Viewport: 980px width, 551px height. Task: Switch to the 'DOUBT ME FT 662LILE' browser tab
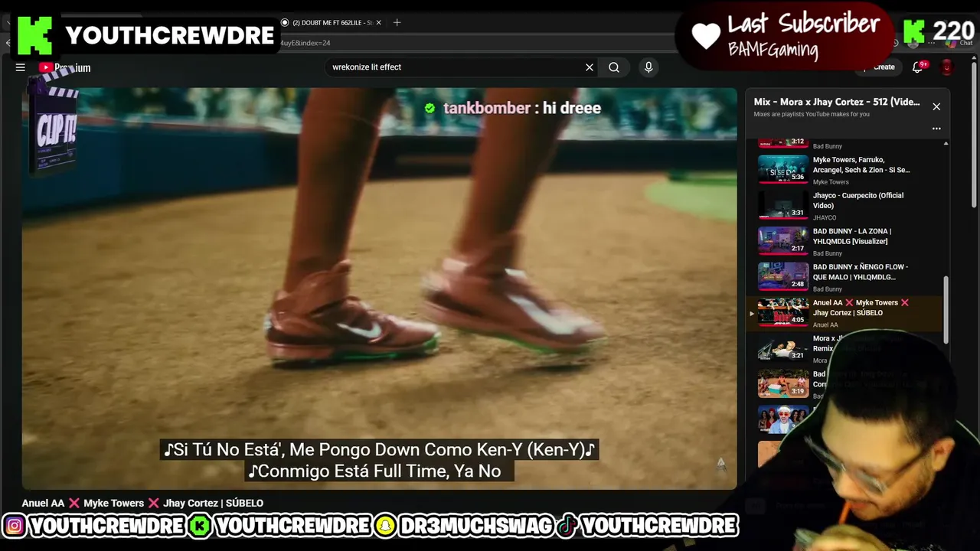[x=327, y=22]
